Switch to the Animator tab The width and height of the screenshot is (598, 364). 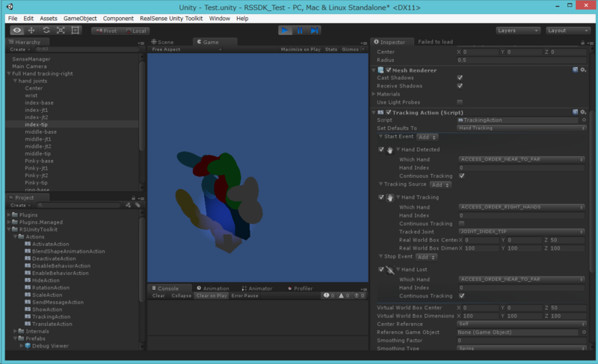tap(256, 289)
